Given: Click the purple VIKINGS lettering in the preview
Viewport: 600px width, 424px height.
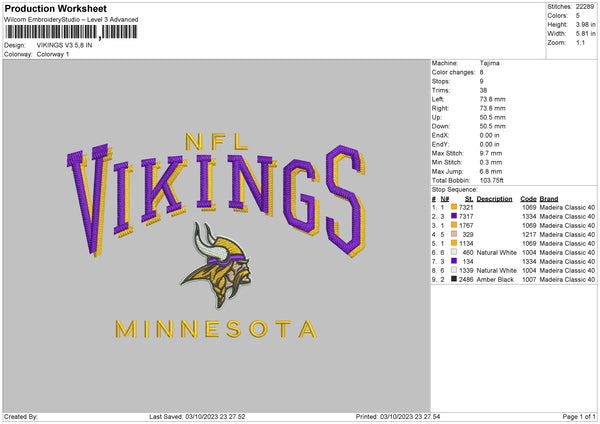Looking at the screenshot, I should click(216, 199).
